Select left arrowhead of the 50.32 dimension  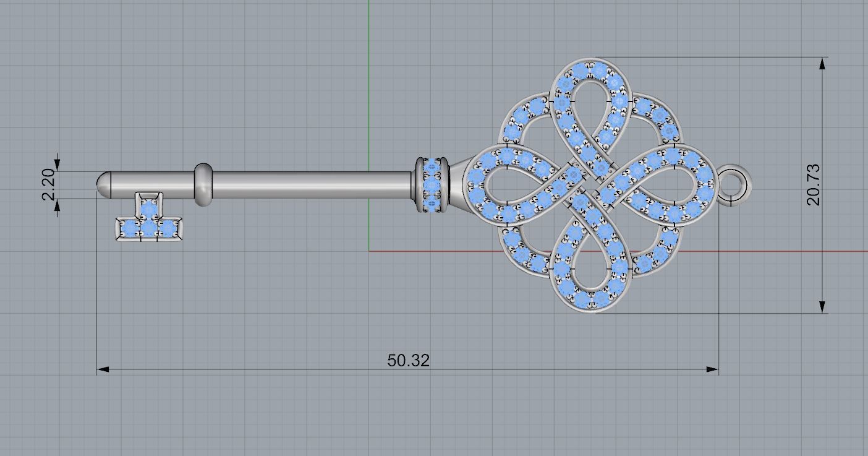point(103,369)
